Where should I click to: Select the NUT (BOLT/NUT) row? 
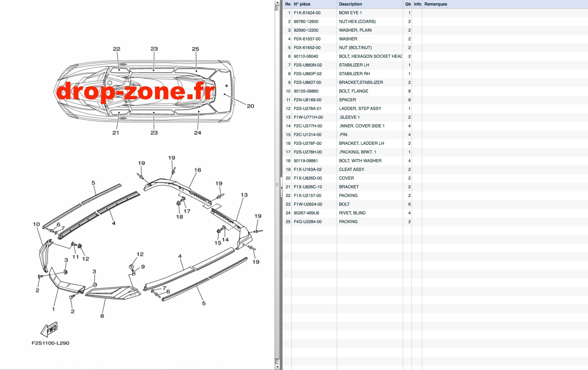click(x=435, y=48)
